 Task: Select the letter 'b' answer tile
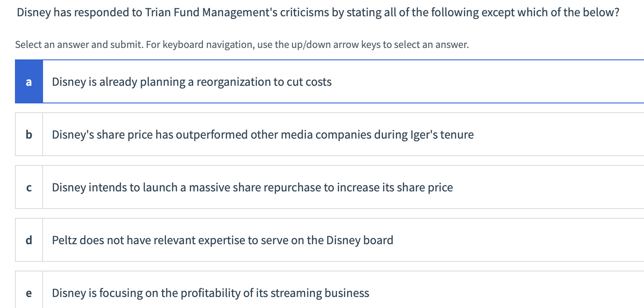pos(29,134)
